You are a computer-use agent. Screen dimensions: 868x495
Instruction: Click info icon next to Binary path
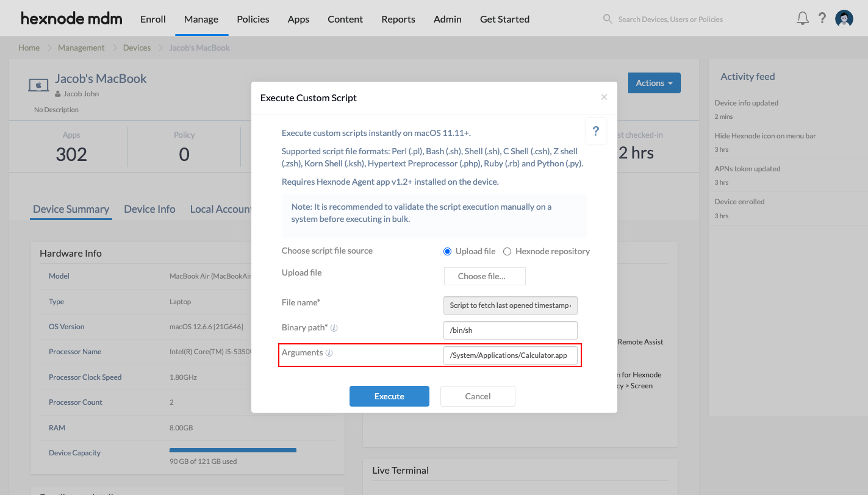334,328
